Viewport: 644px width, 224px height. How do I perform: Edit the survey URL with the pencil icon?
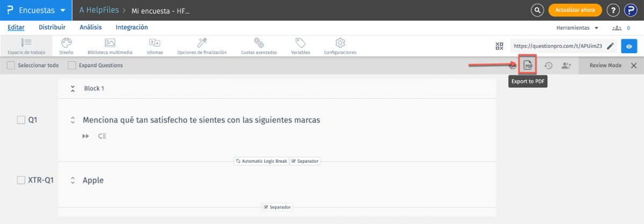pos(610,46)
